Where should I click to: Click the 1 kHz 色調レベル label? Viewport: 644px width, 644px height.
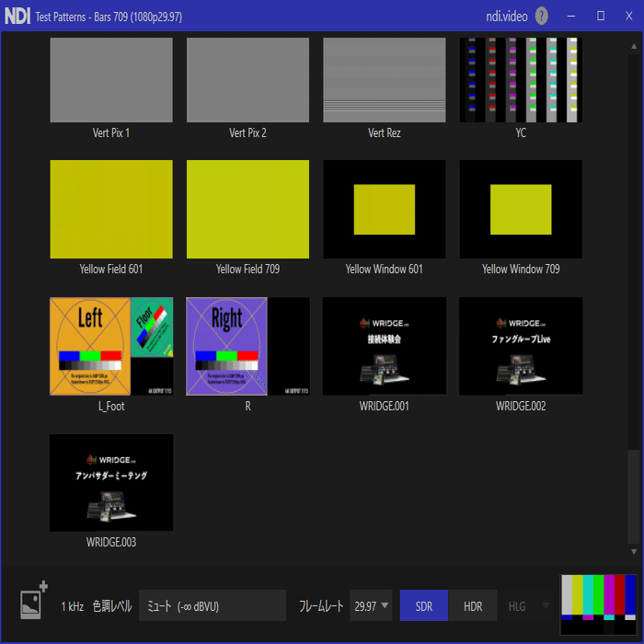(97, 606)
